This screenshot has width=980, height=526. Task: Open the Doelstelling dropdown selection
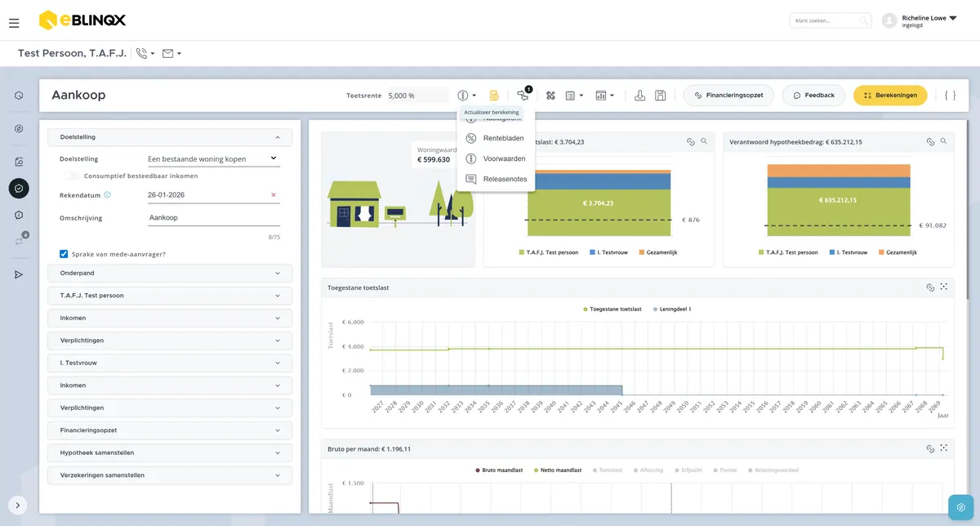coord(212,159)
